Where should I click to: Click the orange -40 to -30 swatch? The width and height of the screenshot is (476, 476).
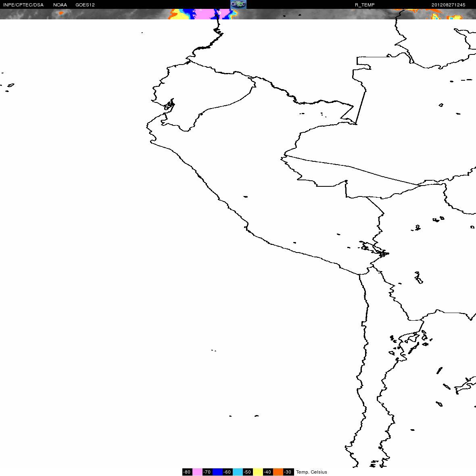click(x=278, y=472)
